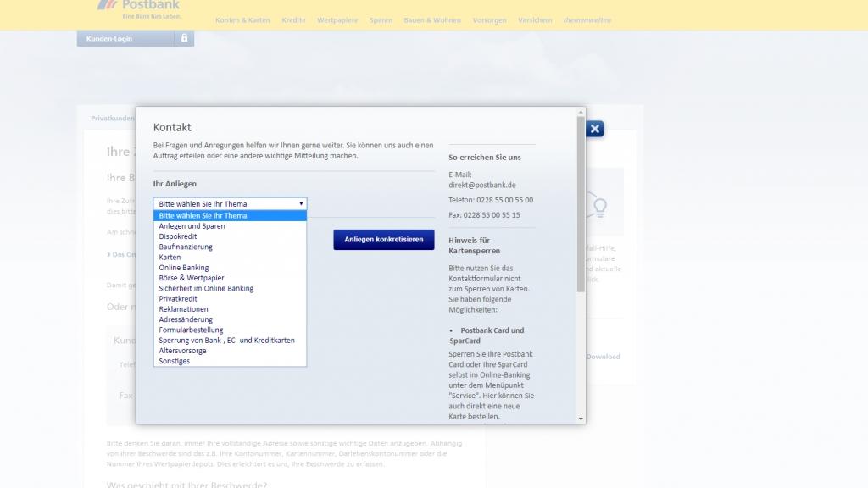
Task: Click the lock icon next to Kunden-Login
Action: (x=184, y=38)
